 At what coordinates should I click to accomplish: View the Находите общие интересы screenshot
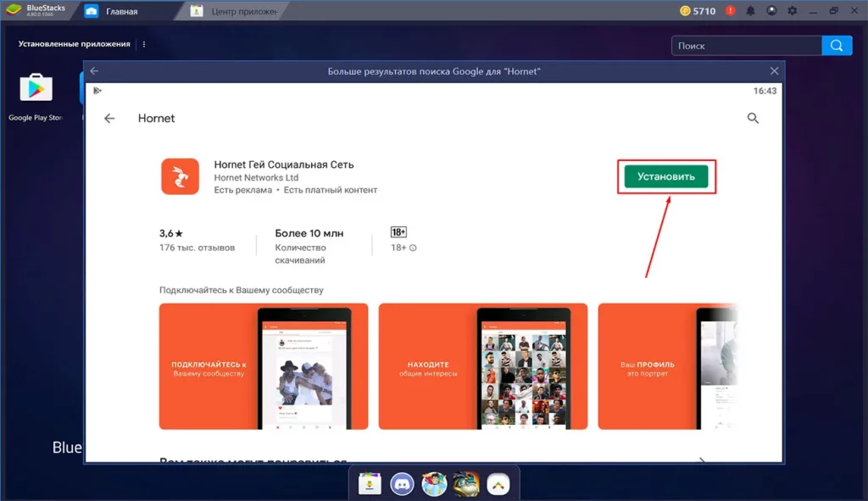[482, 366]
